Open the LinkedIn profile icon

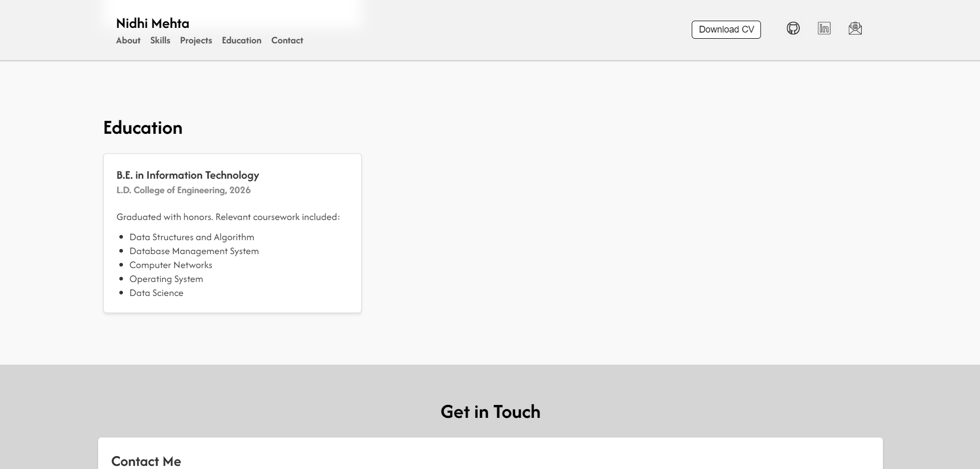pyautogui.click(x=824, y=28)
